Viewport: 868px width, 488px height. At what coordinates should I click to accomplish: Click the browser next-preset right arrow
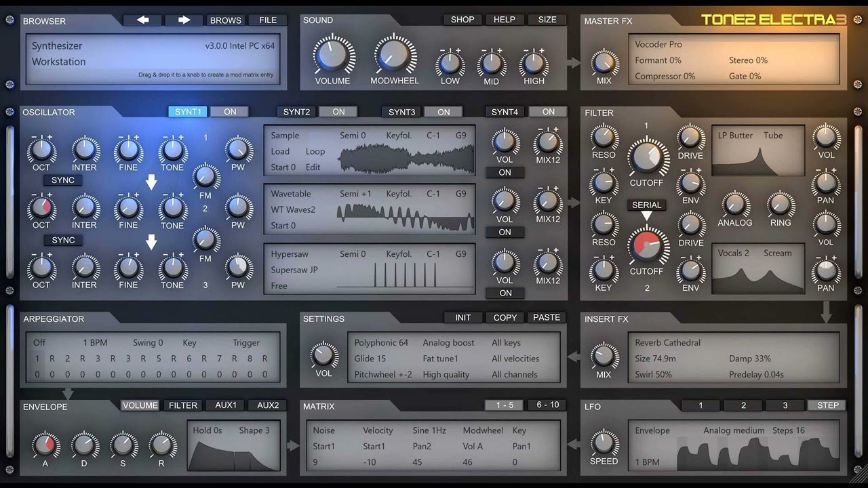pyautogui.click(x=184, y=20)
